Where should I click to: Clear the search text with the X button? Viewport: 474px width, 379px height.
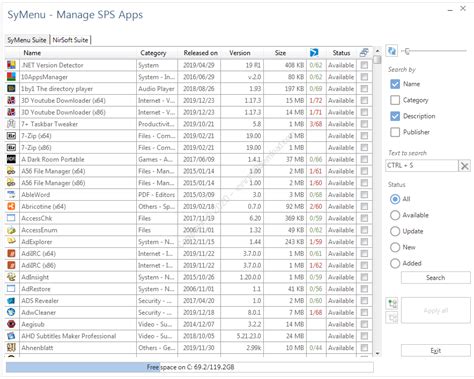point(465,166)
